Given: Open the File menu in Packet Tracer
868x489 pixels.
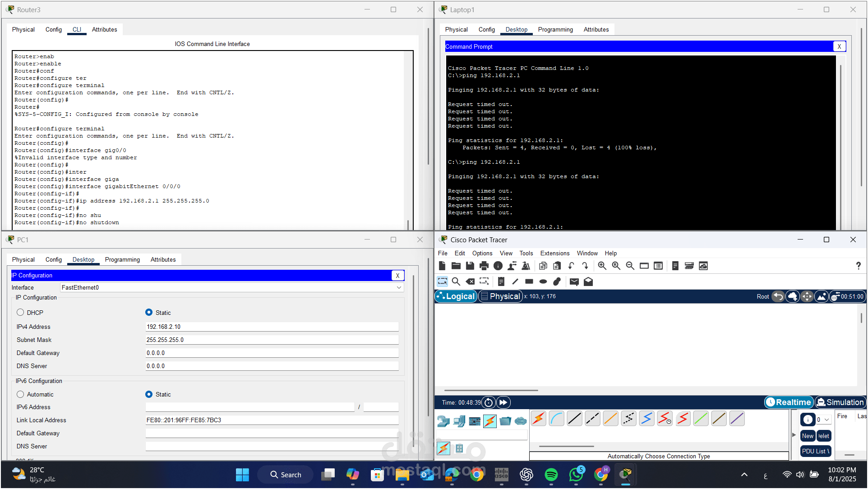Looking at the screenshot, I should 443,253.
